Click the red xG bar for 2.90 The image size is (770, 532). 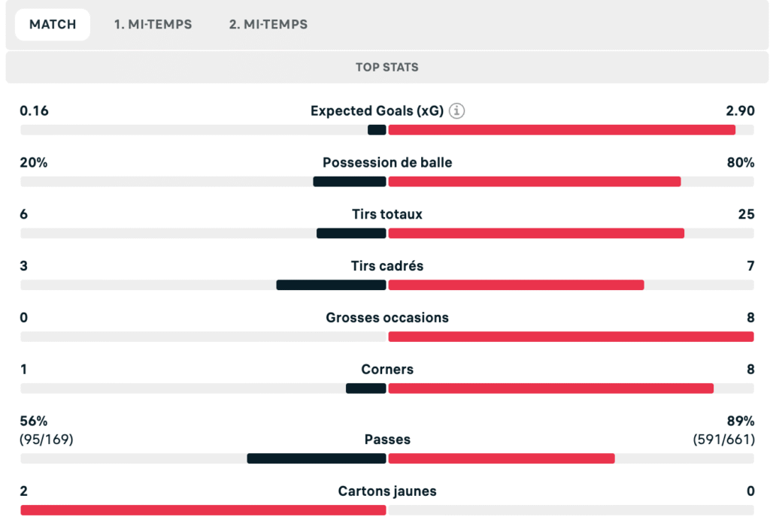coord(561,130)
